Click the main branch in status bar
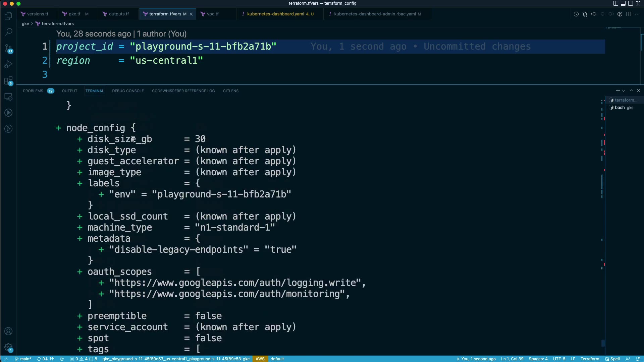This screenshot has height=362, width=644. [23, 359]
